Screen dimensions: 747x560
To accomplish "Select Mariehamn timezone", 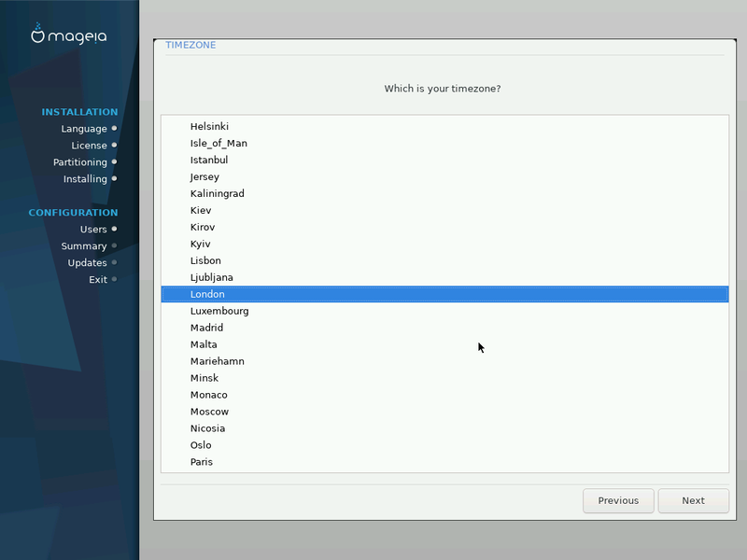I will pyautogui.click(x=445, y=361).
